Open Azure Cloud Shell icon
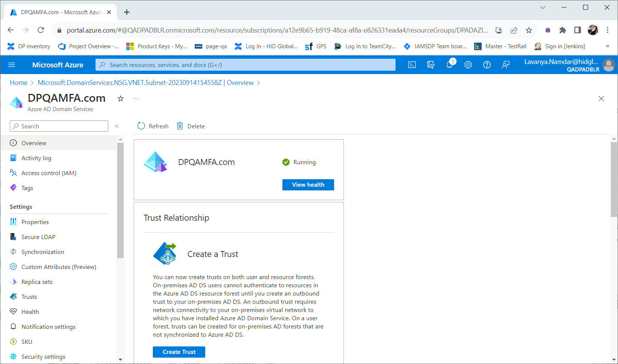Viewport: 618px width, 364px height. [x=412, y=65]
